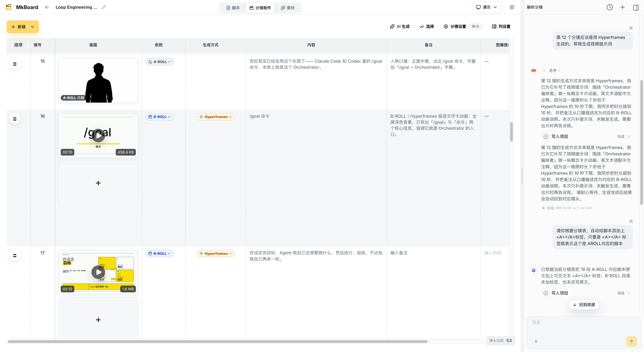The image size is (644, 352).
Task: Click the table horizontal scrollbar
Action: (x=218, y=341)
